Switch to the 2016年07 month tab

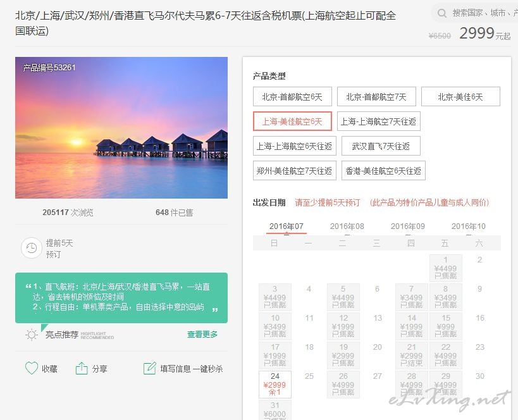click(287, 226)
